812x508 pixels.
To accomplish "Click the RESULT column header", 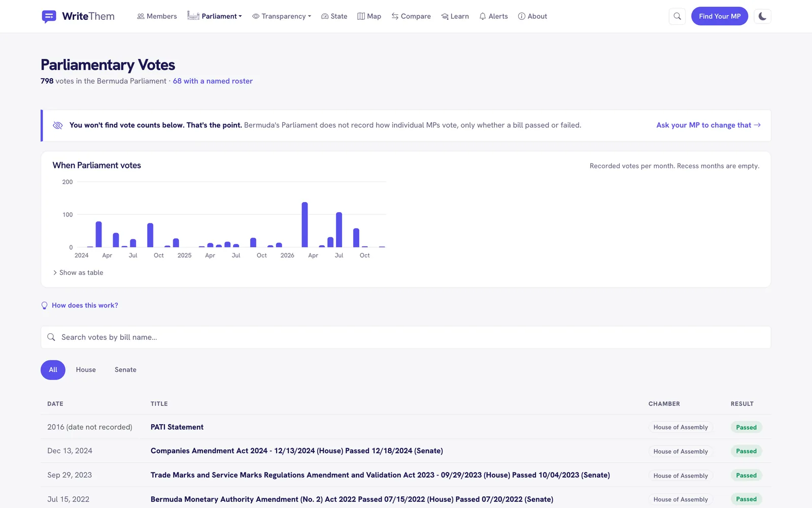I will point(742,404).
